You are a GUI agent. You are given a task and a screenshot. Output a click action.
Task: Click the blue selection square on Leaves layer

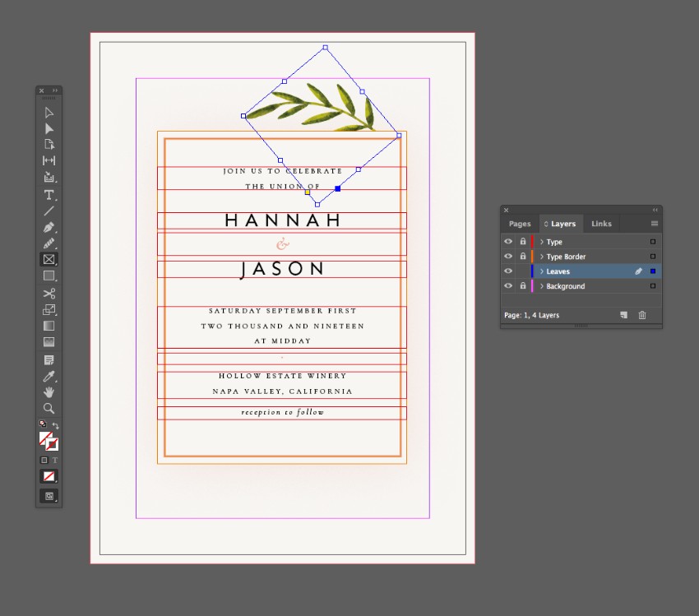pos(653,271)
